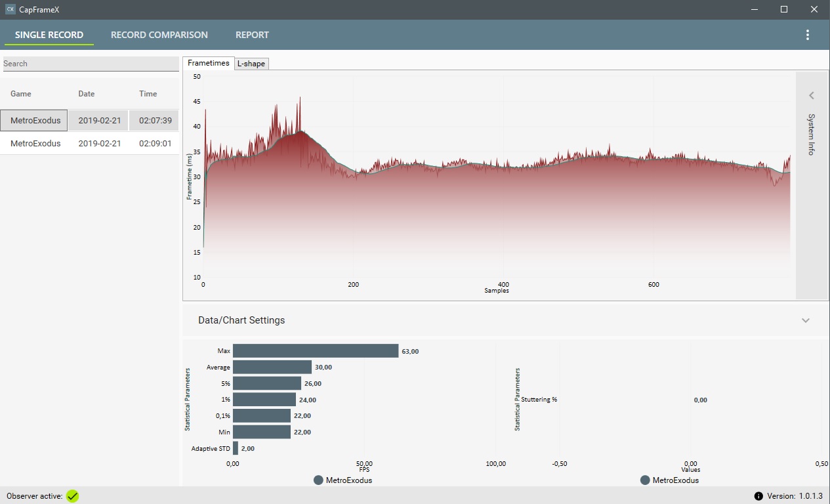Switch to the Single Record tab

(x=49, y=35)
